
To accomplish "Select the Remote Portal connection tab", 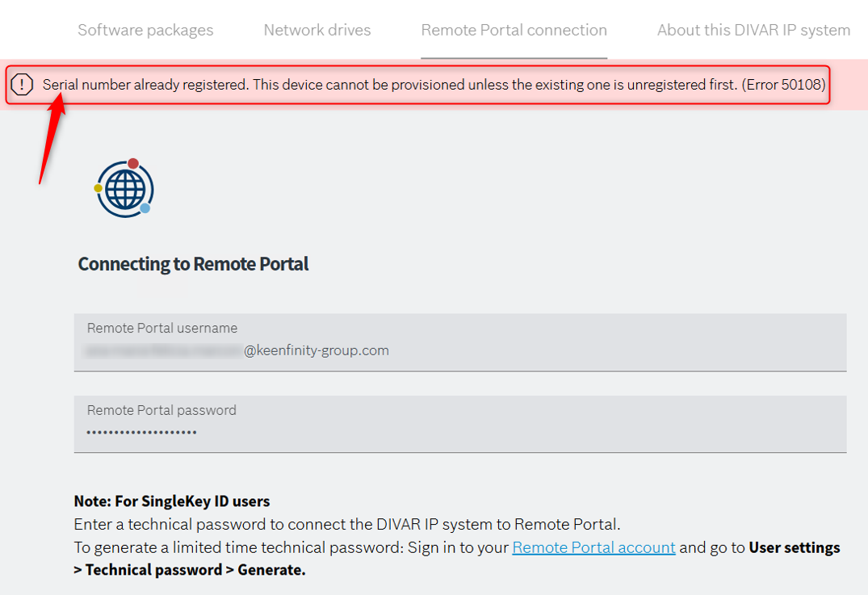I will tap(514, 31).
